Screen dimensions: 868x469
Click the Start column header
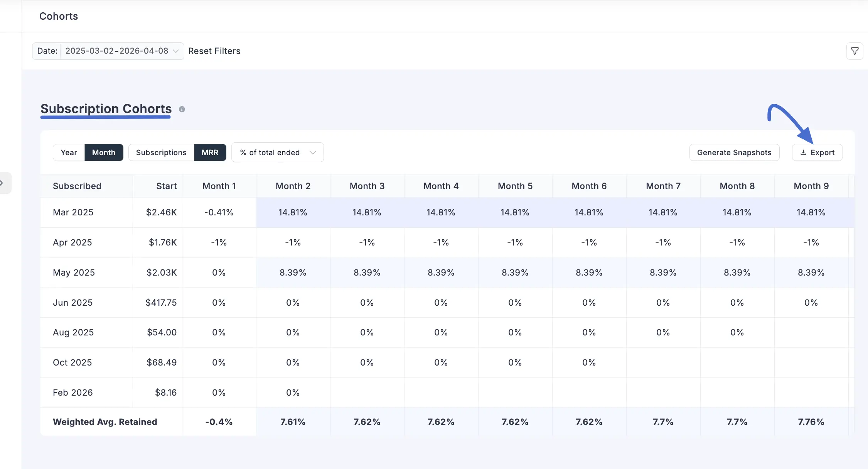point(166,186)
